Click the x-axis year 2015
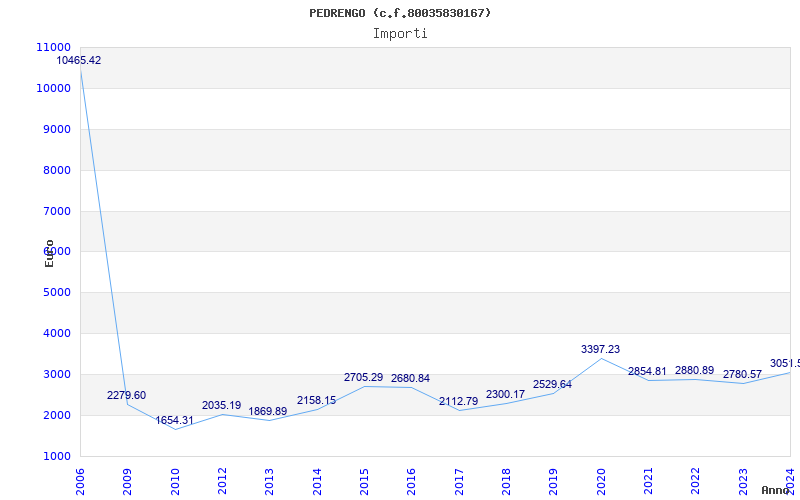Screen dimensions: 800x500 (x=364, y=482)
